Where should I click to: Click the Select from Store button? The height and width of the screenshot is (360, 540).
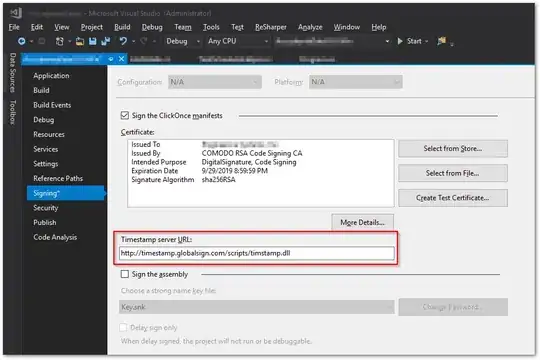point(453,148)
